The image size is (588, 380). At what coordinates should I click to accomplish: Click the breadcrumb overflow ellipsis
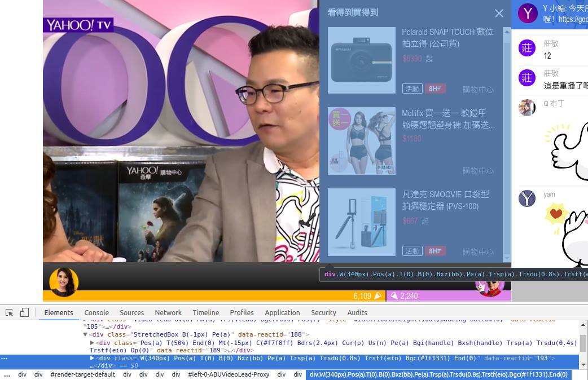[7, 375]
